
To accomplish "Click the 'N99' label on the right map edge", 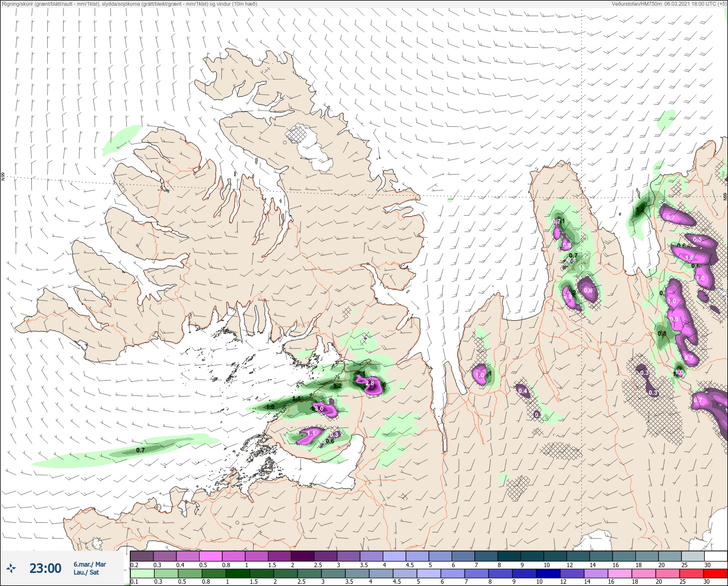I will (x=725, y=196).
